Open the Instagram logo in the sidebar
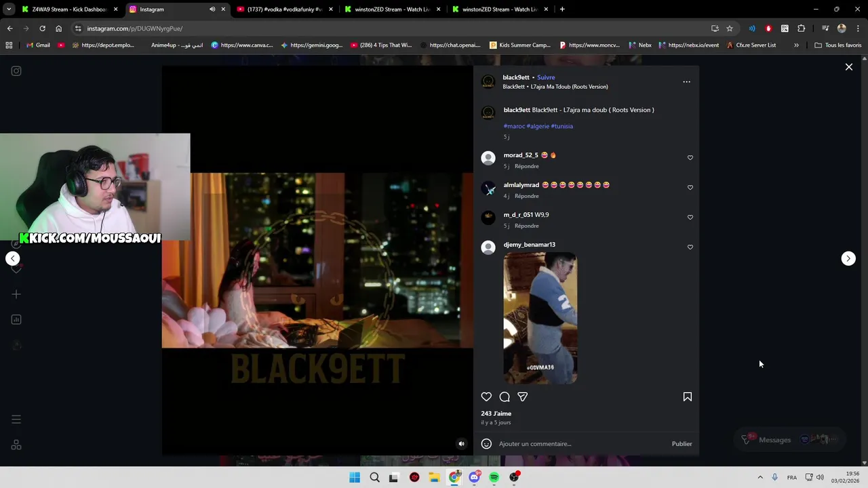This screenshot has width=868, height=488. [16, 71]
